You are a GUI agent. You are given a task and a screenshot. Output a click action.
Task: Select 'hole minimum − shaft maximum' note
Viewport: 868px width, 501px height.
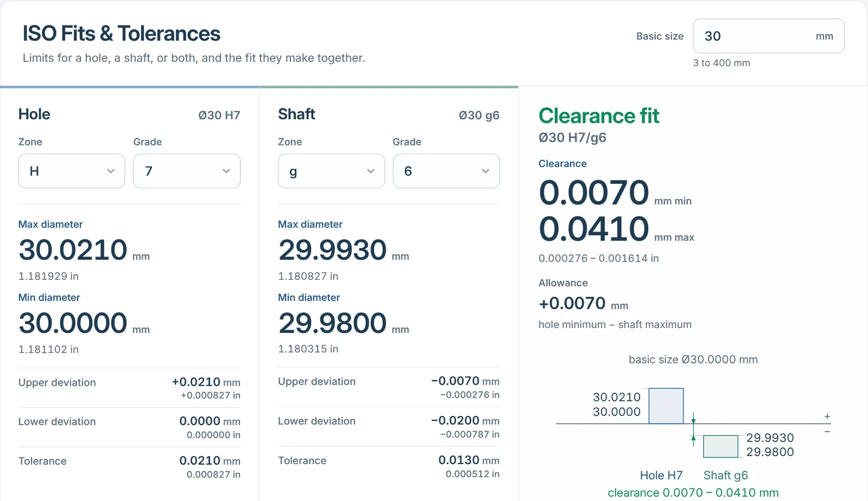[615, 324]
